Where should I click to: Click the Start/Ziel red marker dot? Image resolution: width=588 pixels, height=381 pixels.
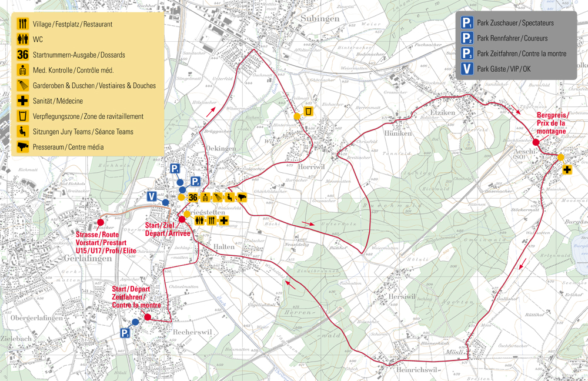click(182, 220)
